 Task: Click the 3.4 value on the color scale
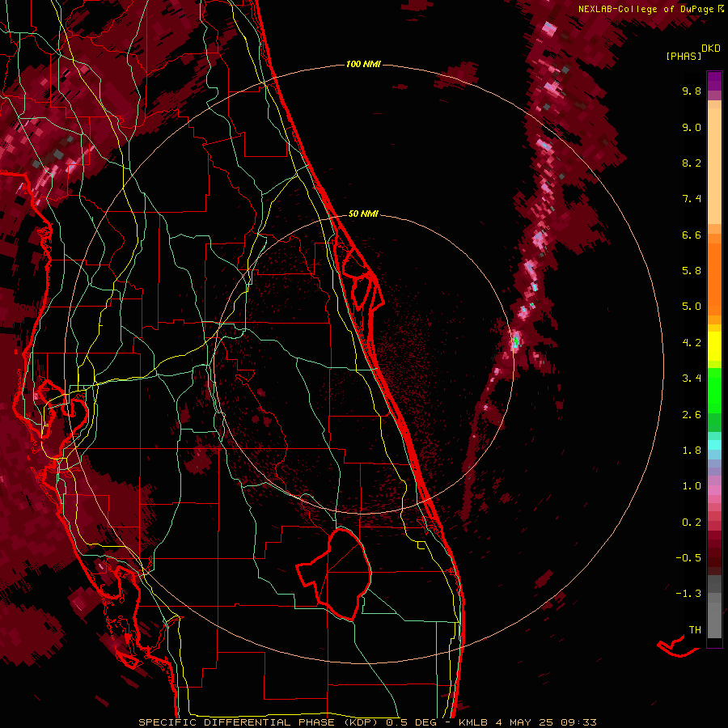tap(692, 379)
